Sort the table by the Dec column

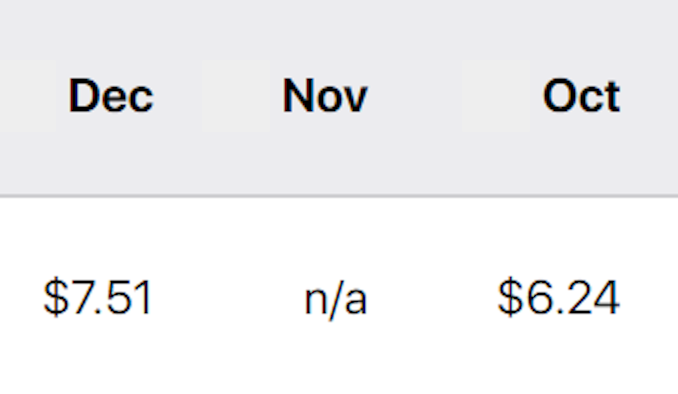111,96
